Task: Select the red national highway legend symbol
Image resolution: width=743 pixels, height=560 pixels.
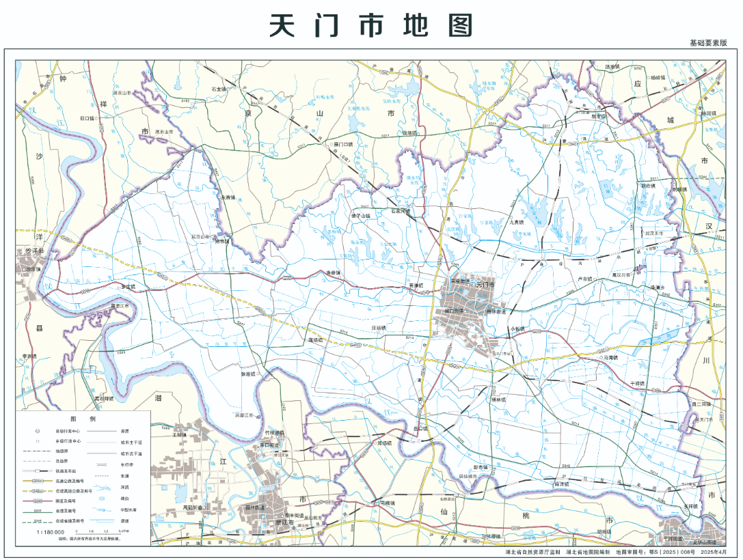Action: tap(38, 501)
